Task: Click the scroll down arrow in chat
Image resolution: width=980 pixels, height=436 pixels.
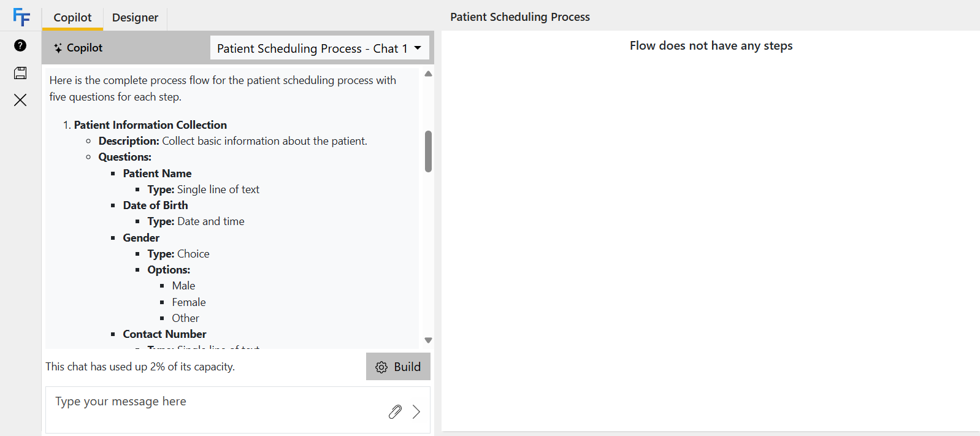Action: click(428, 340)
